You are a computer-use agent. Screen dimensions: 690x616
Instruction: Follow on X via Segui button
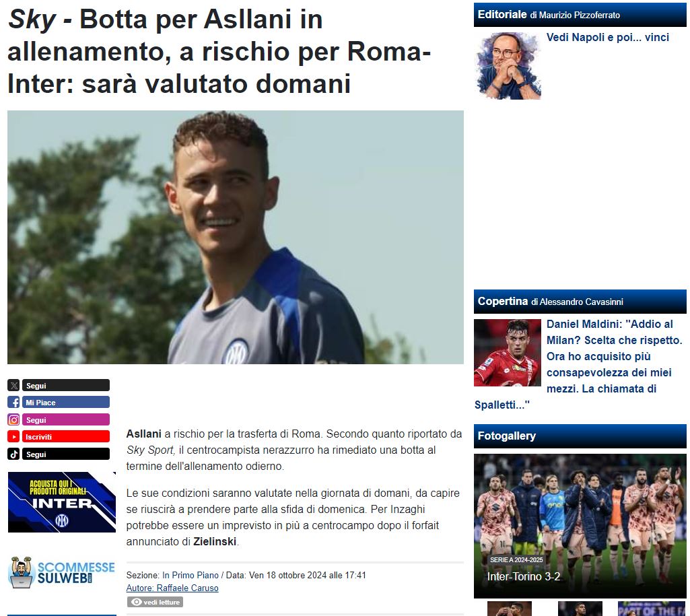click(x=65, y=386)
